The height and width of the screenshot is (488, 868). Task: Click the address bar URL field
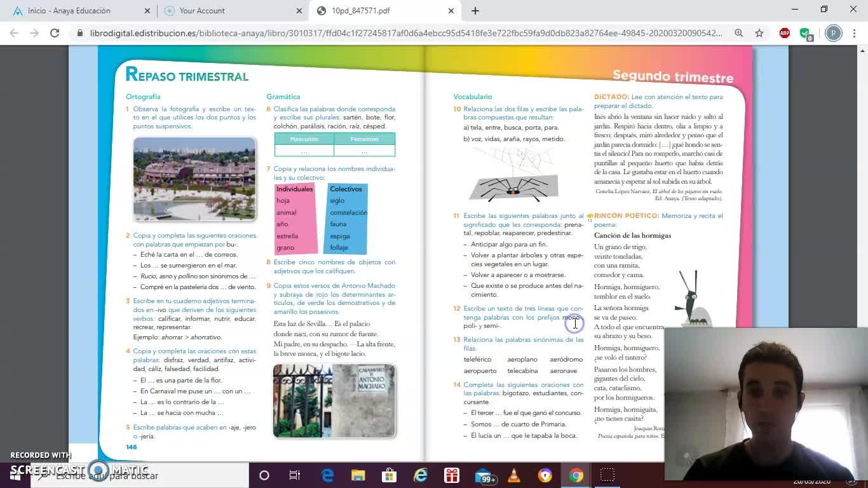click(407, 33)
